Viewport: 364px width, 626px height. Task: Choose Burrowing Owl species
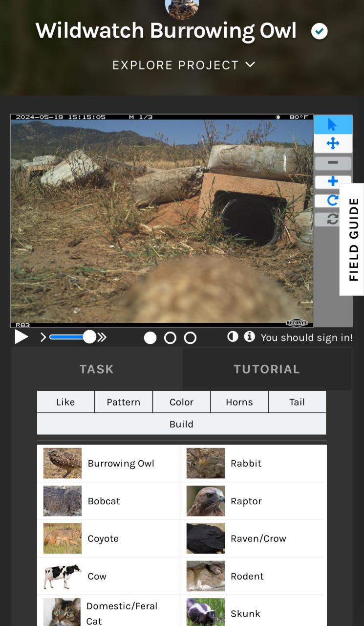pos(109,463)
